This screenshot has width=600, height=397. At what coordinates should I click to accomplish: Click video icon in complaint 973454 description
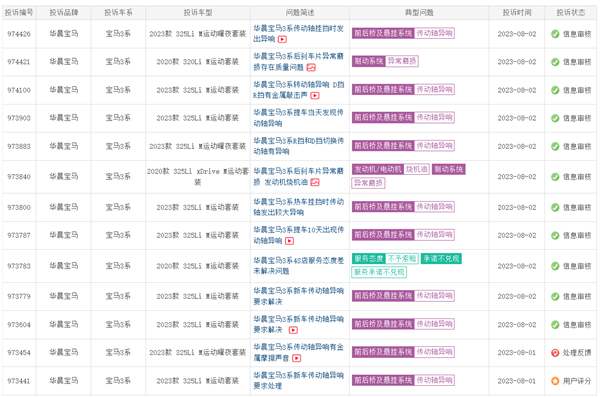click(x=297, y=358)
